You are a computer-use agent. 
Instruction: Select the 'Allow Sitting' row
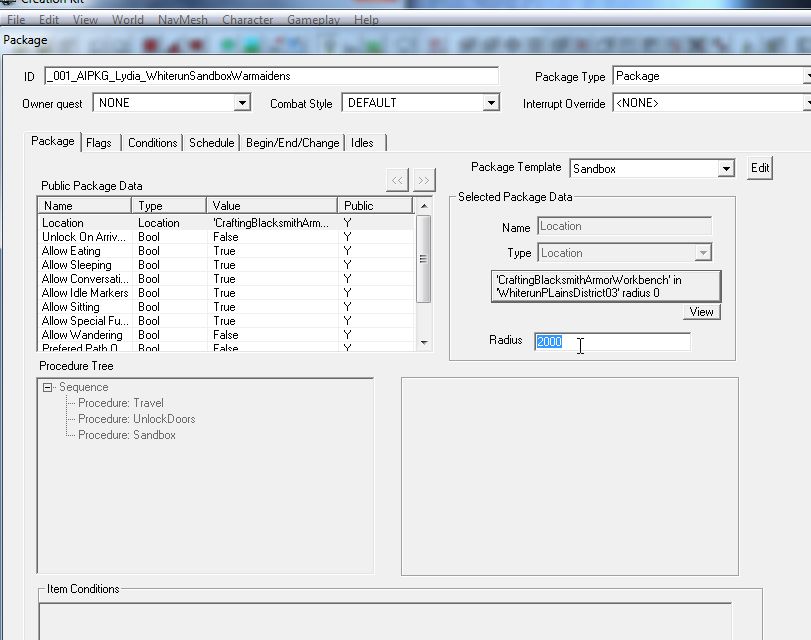click(x=227, y=307)
